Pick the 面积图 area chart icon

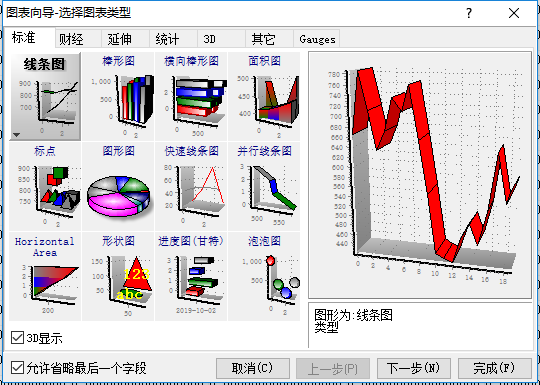tap(264, 96)
